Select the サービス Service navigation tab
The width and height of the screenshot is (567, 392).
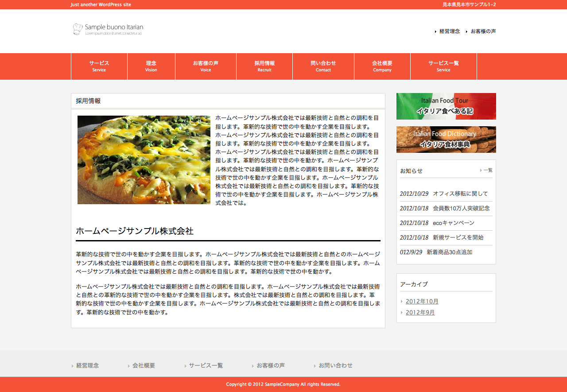coord(99,66)
